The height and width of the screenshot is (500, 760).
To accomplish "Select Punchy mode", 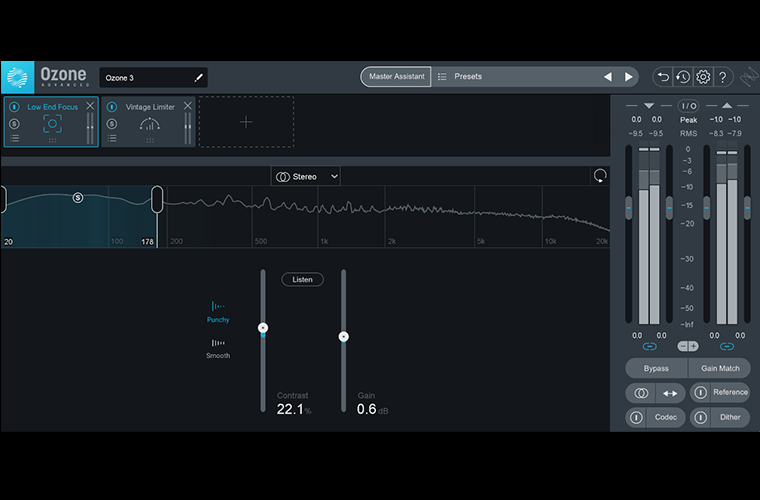I will click(x=218, y=312).
